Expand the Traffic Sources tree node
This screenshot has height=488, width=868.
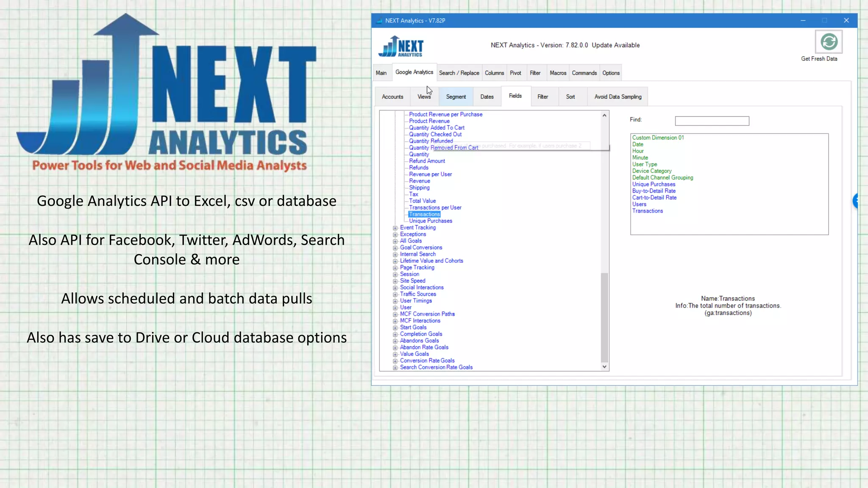tap(395, 294)
